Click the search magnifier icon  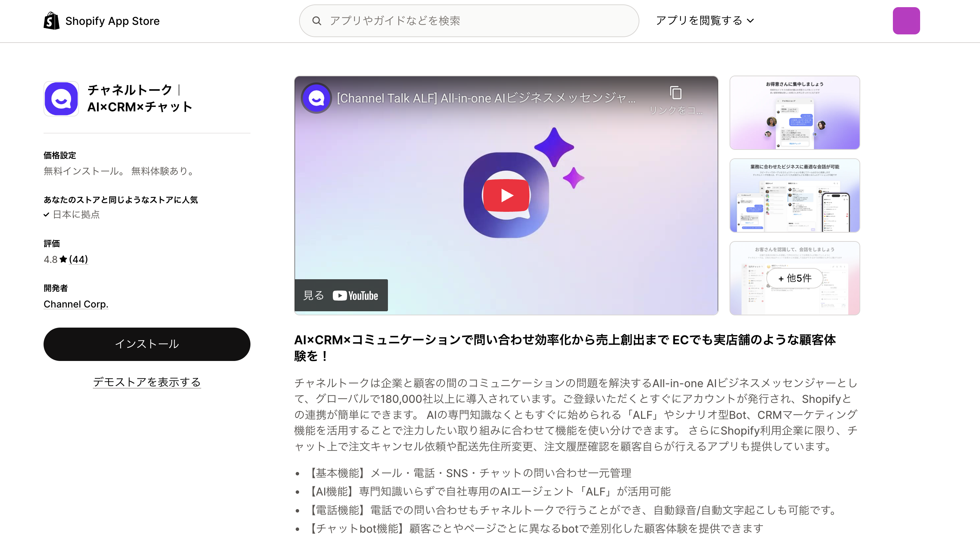coord(316,20)
